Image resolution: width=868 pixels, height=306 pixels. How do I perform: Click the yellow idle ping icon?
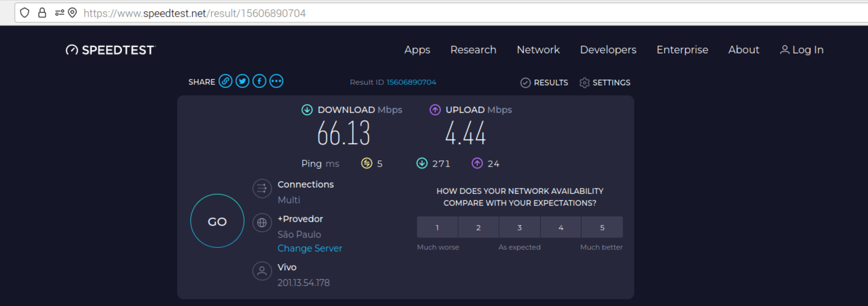pyautogui.click(x=367, y=163)
